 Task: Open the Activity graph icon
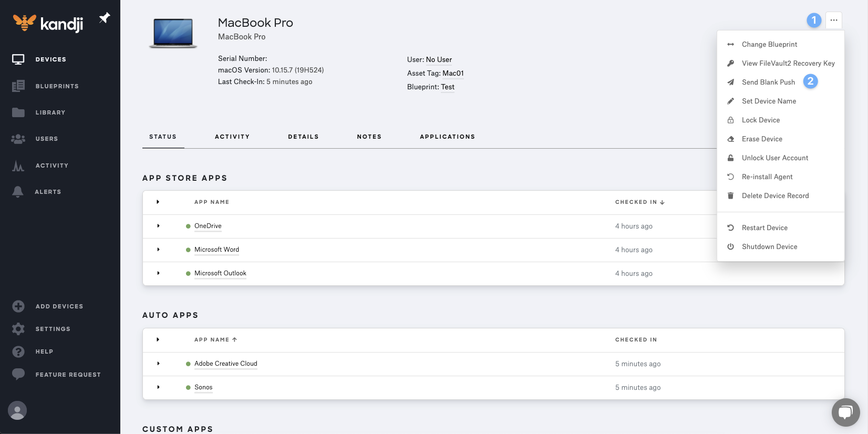coord(18,166)
